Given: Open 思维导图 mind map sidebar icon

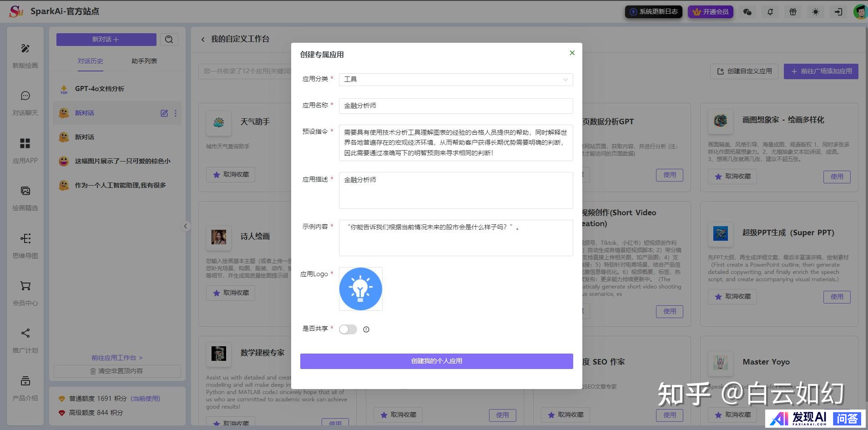Looking at the screenshot, I should click(x=25, y=238).
